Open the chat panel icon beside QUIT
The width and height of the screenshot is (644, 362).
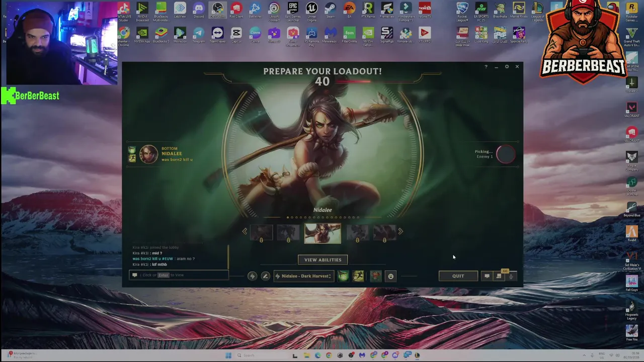click(x=487, y=276)
